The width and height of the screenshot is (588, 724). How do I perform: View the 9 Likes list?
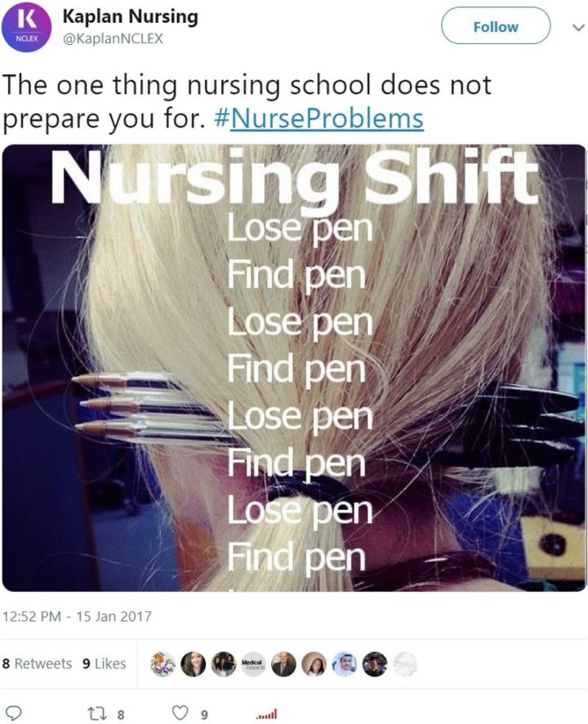point(105,664)
